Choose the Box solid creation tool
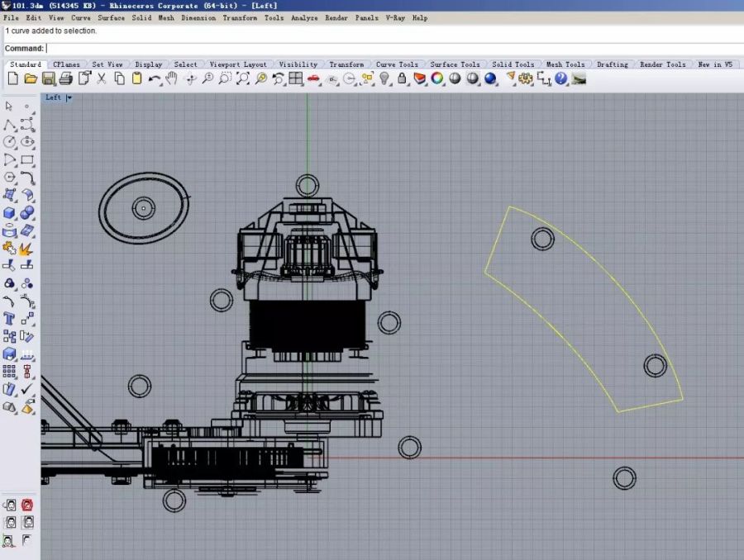Screen dimensions: 744x560 (x=9, y=212)
